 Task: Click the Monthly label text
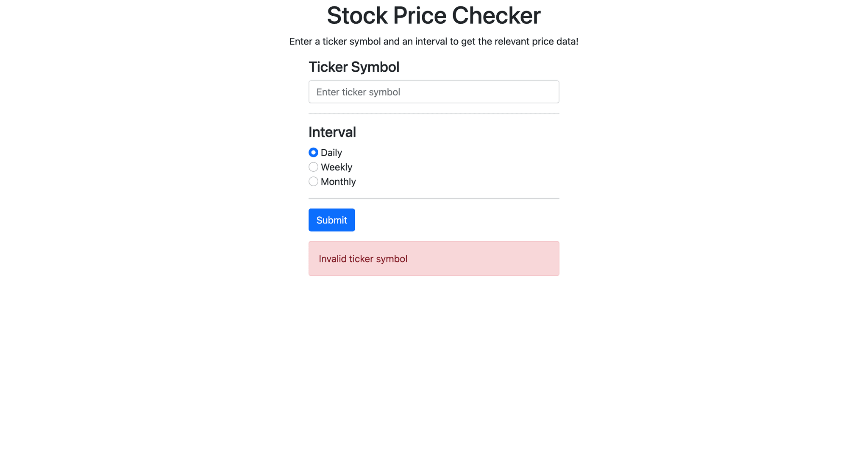[338, 181]
